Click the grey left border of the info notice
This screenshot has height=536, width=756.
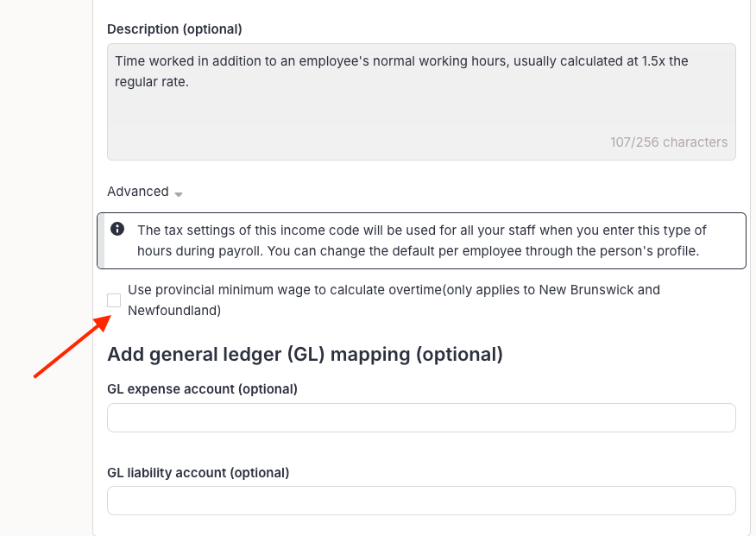[x=100, y=241]
